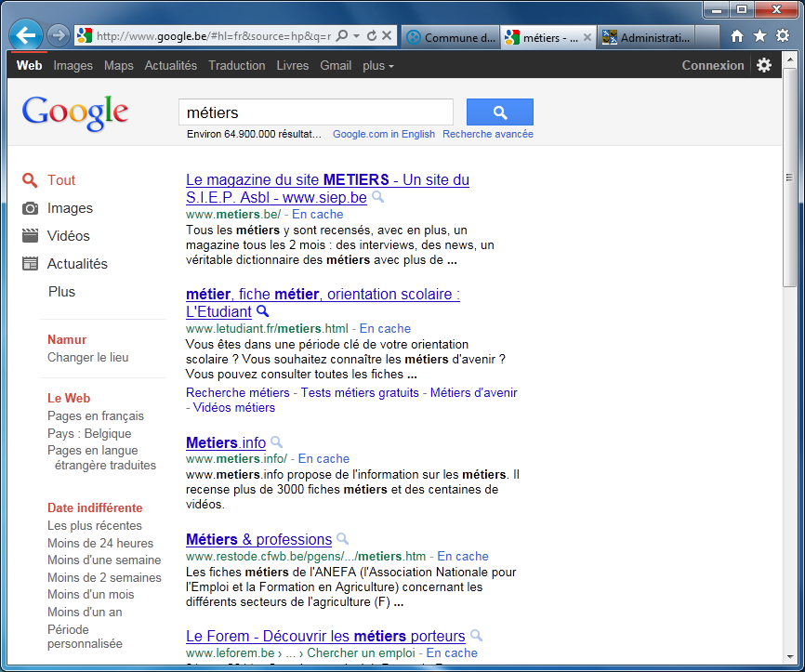Preview Metiers.info result with magnifier icon
Viewport: 805px width, 672px height.
tap(277, 442)
